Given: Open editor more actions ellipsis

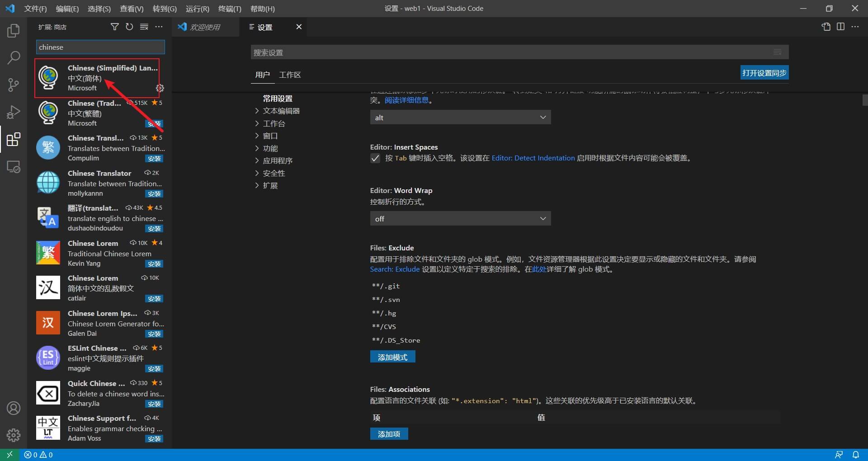Looking at the screenshot, I should click(855, 27).
